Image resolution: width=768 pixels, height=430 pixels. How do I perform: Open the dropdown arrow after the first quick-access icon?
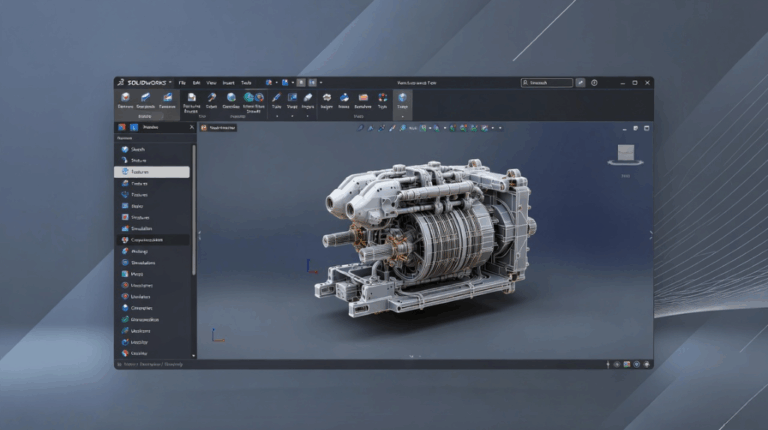click(276, 83)
